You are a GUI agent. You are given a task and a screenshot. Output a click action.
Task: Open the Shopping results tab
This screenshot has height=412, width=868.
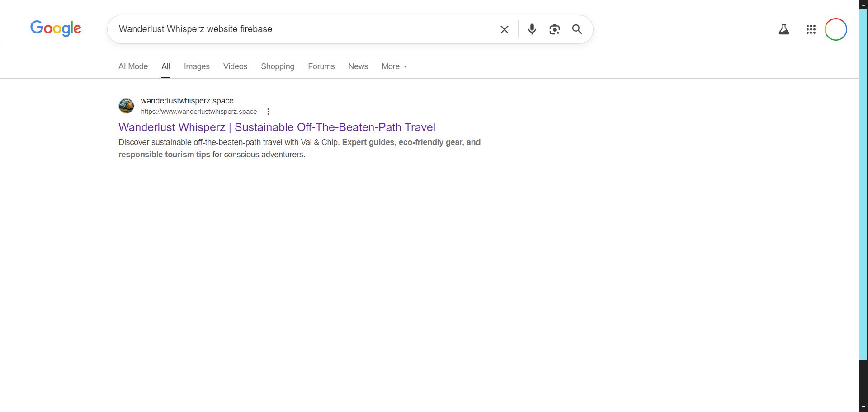pos(277,66)
